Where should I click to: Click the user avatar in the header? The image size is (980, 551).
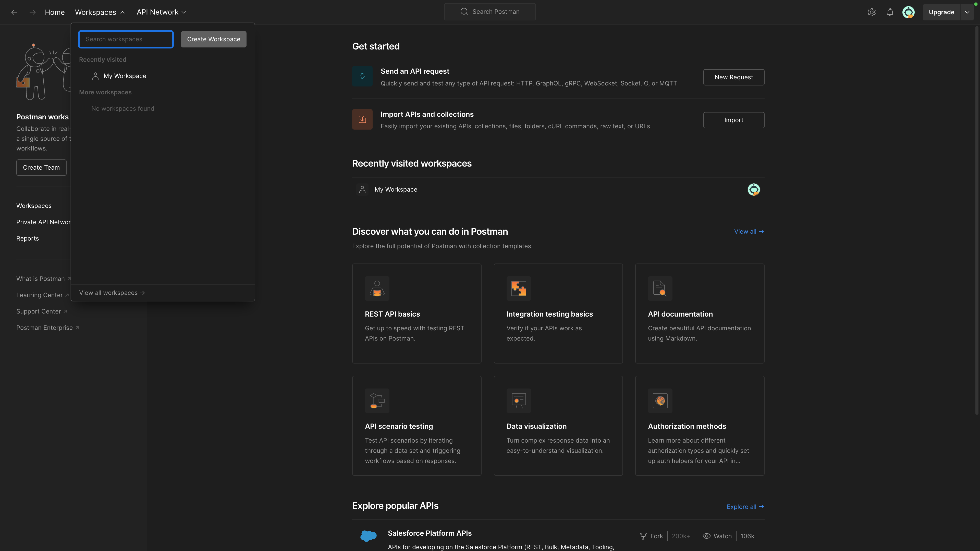click(909, 12)
